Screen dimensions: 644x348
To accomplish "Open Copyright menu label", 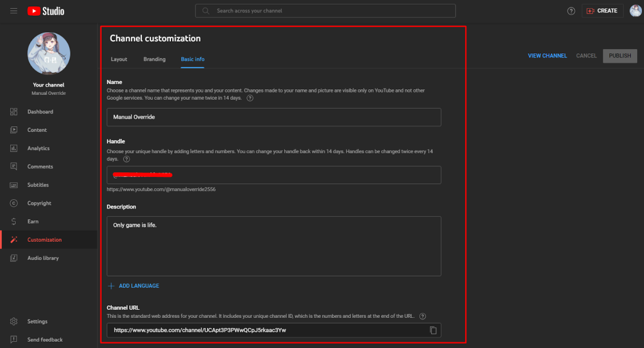I will (x=40, y=203).
